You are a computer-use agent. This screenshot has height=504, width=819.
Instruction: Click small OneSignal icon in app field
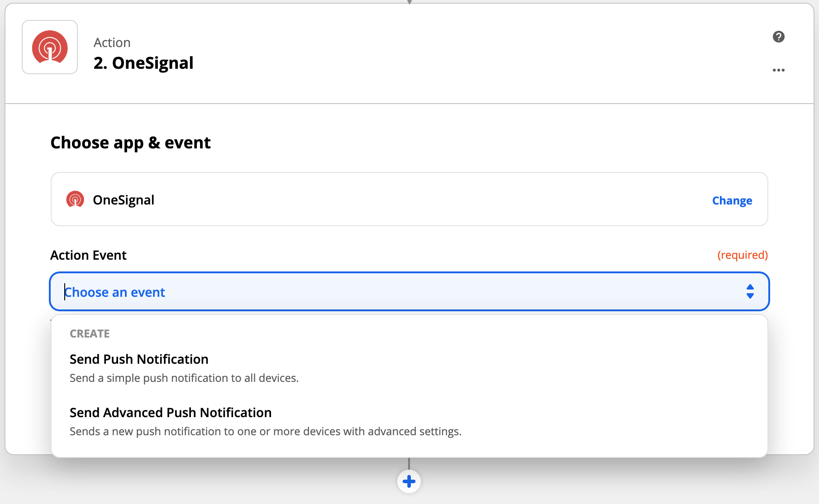(75, 200)
